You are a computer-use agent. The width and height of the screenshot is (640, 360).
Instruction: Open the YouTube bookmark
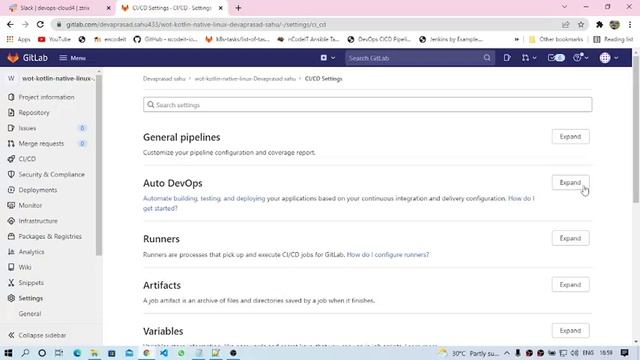point(54,39)
